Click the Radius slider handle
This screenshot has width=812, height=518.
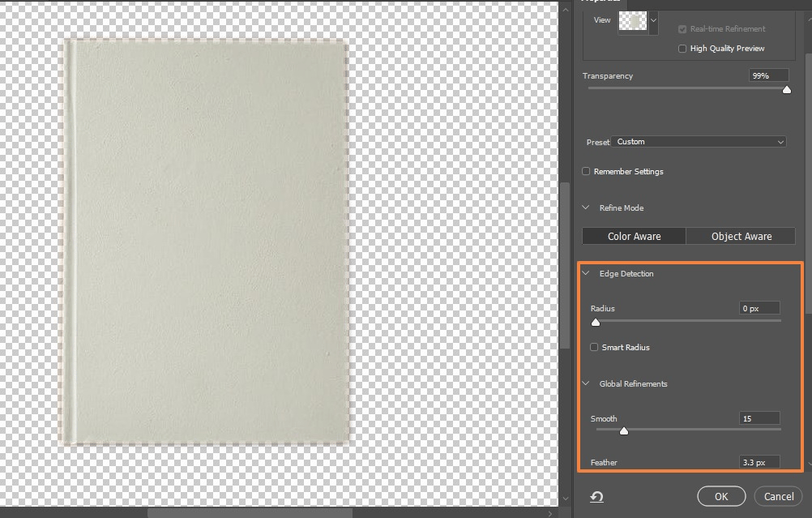point(596,322)
